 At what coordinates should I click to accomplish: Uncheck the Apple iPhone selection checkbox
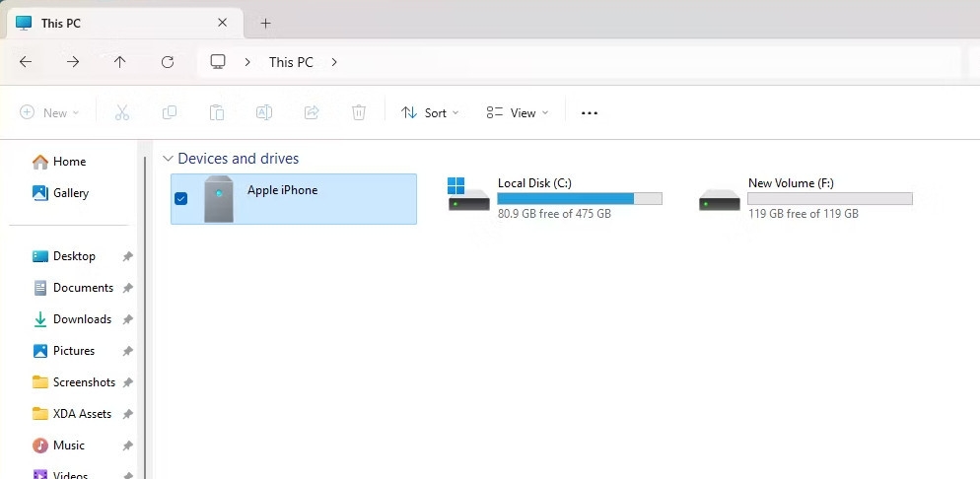click(180, 198)
